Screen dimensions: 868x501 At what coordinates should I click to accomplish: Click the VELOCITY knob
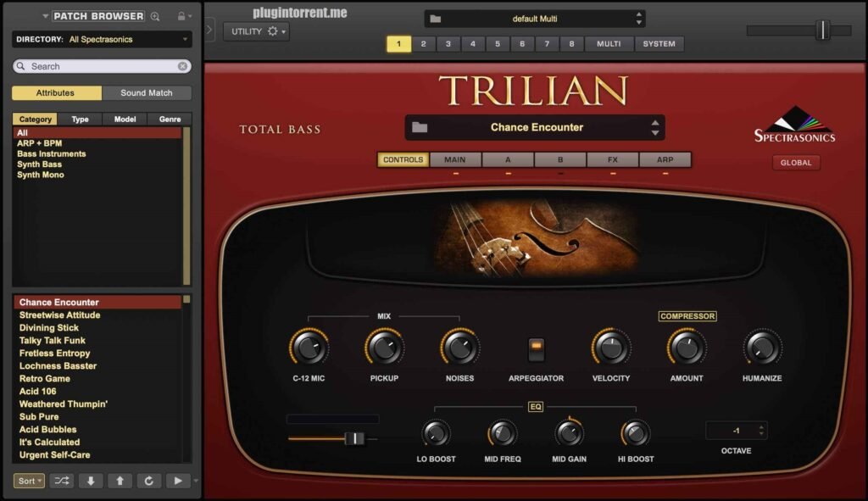611,348
